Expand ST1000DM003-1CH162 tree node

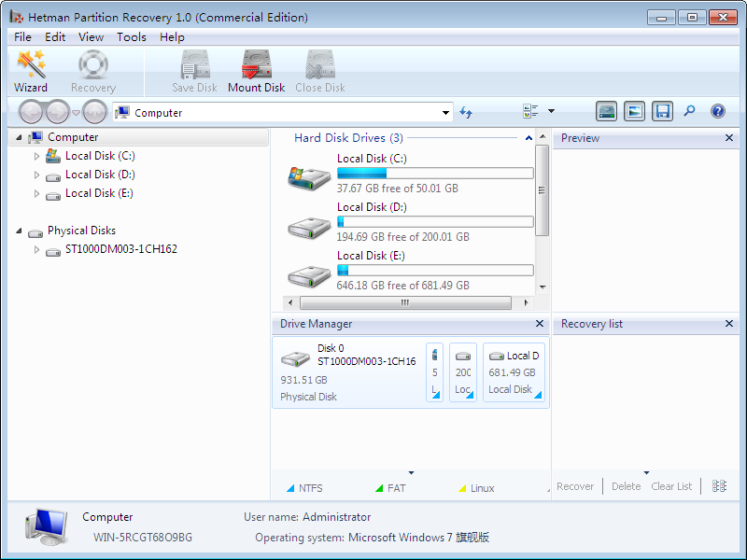[36, 249]
